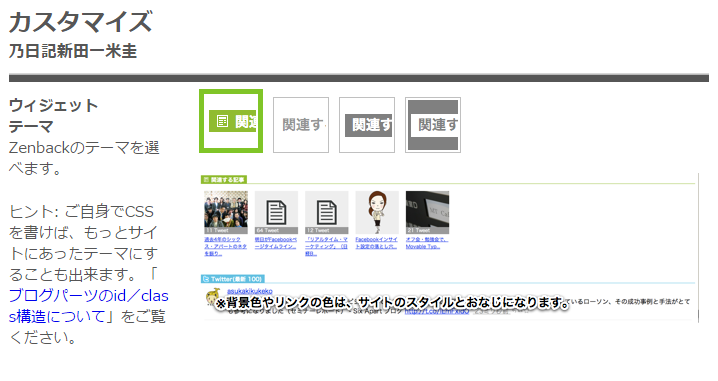Image resolution: width=718 pixels, height=381 pixels.
Task: Select the green-header Zenback theme swatch
Action: tap(231, 121)
